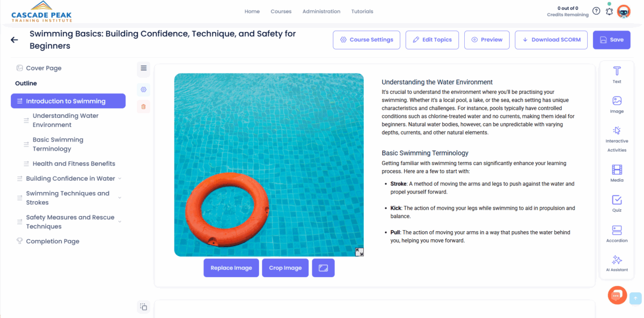Viewport: 644px width, 318px height.
Task: Open the Courses menu
Action: point(281,11)
